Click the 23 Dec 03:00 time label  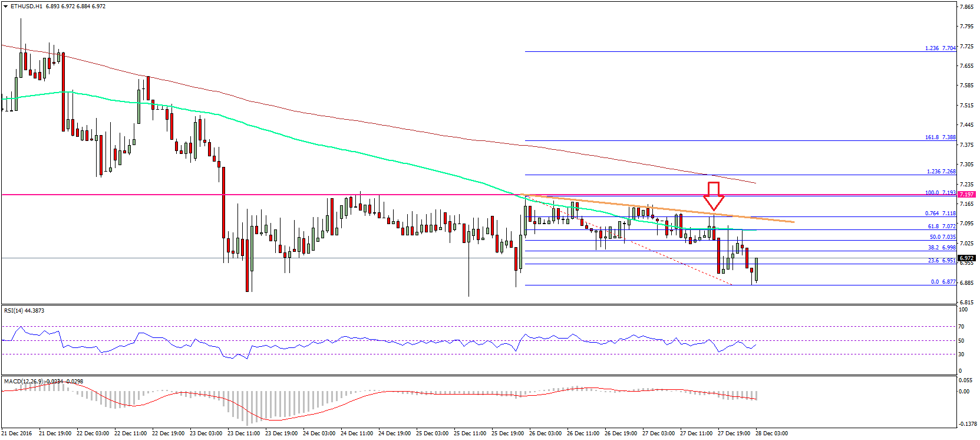(x=206, y=434)
